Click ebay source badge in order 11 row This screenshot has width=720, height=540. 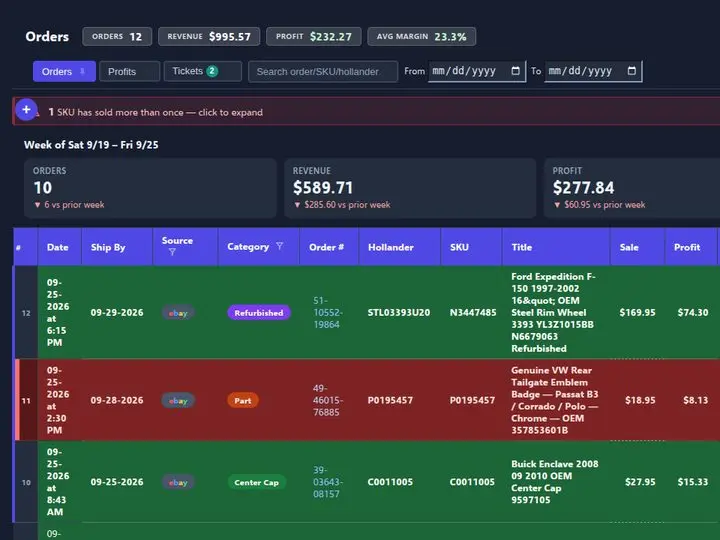[x=178, y=401]
